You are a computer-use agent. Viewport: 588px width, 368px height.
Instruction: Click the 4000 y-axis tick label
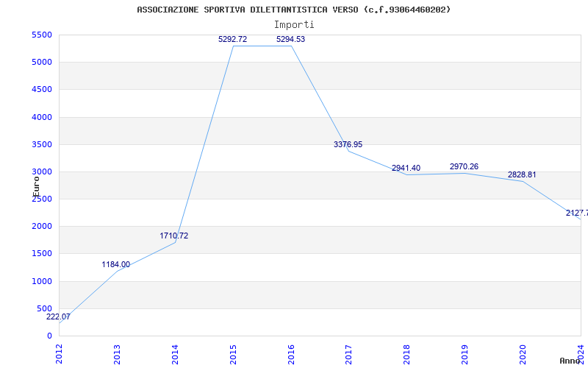click(42, 117)
